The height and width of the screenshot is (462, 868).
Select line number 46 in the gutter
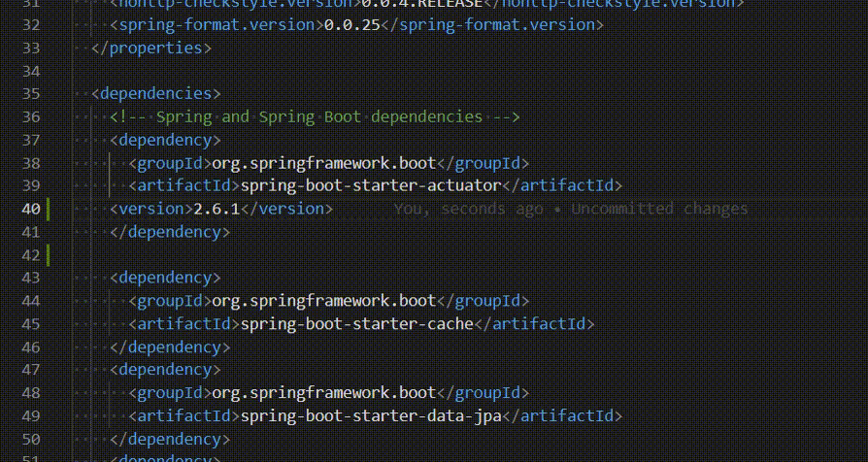(31, 346)
